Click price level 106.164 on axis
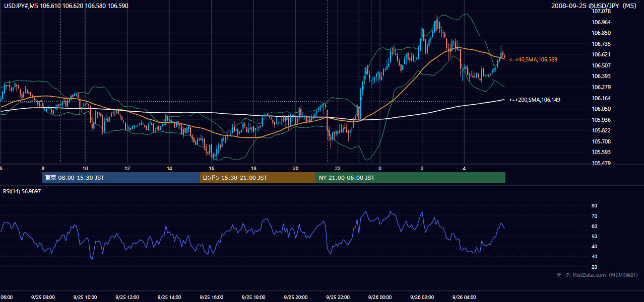This screenshot has width=644, height=302. click(602, 98)
